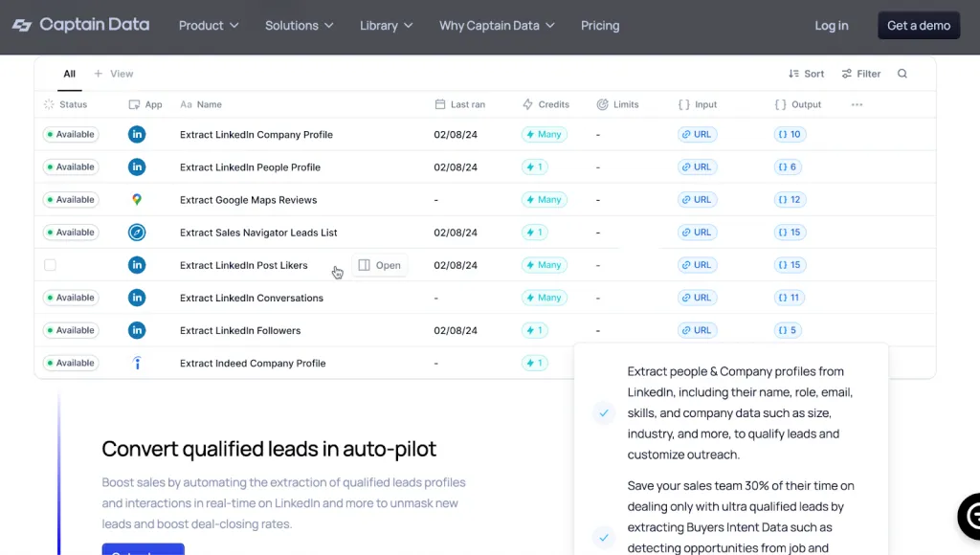Click 02/08/24 date of Sales Navigator row

point(456,233)
